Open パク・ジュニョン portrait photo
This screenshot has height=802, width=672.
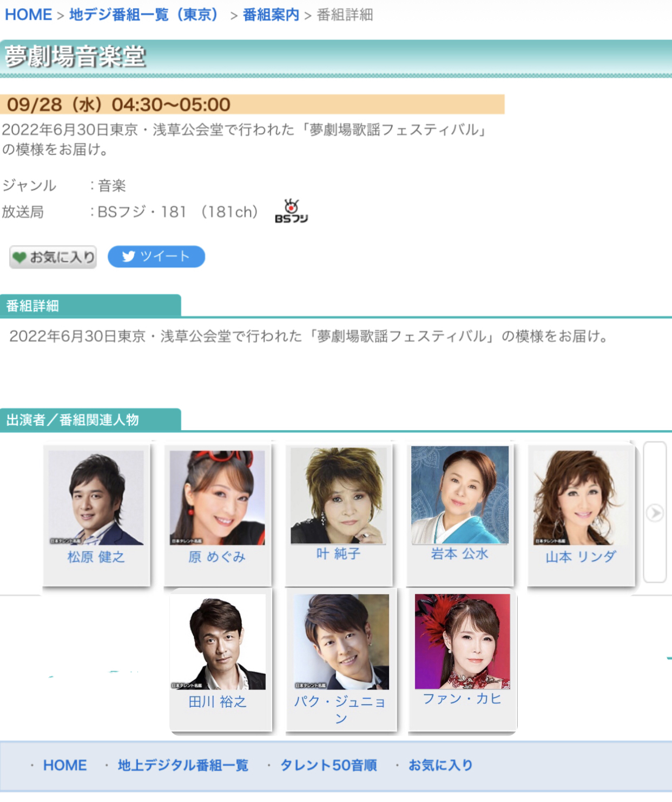(x=341, y=642)
